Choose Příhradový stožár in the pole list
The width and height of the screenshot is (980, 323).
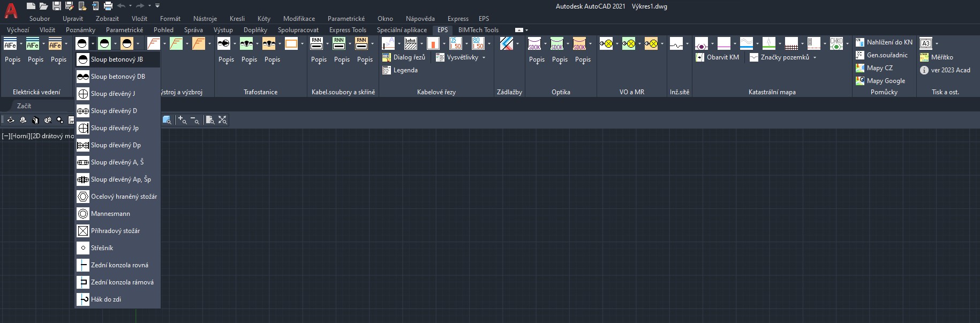point(115,231)
